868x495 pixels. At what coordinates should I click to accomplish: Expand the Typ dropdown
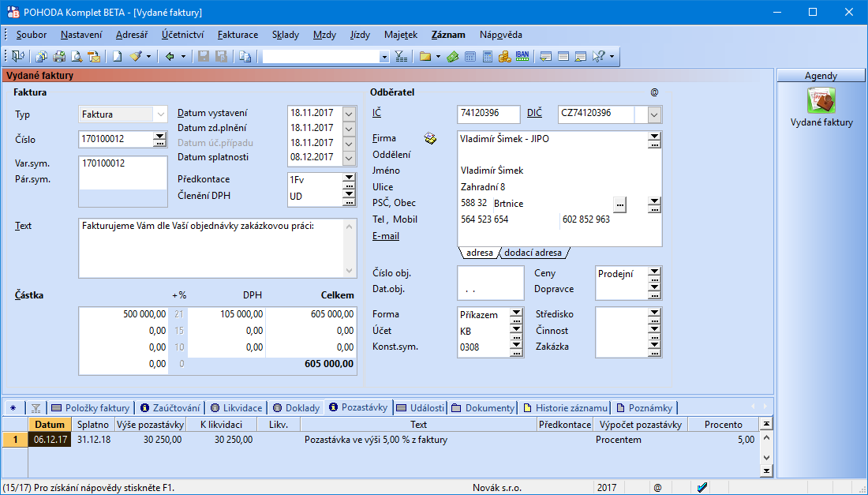click(x=160, y=114)
